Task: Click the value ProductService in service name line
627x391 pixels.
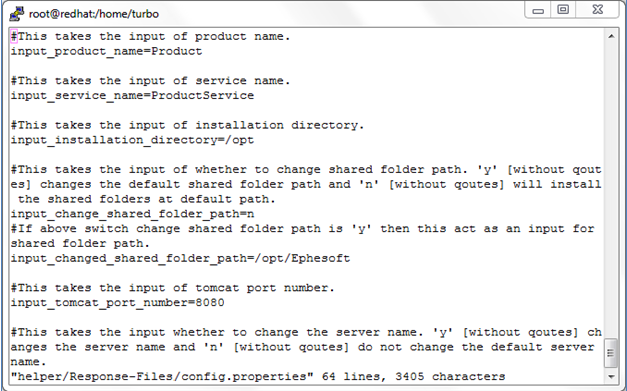Action: (x=202, y=96)
